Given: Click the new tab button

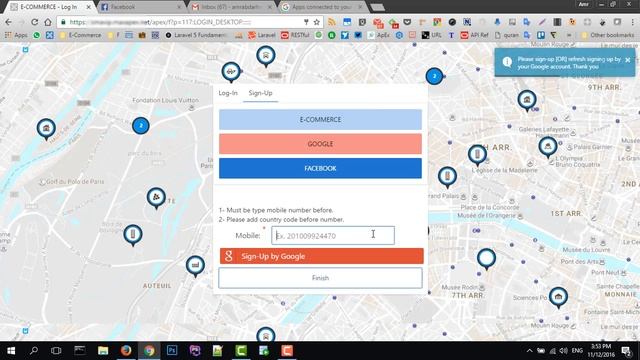Looking at the screenshot, I should [x=378, y=7].
